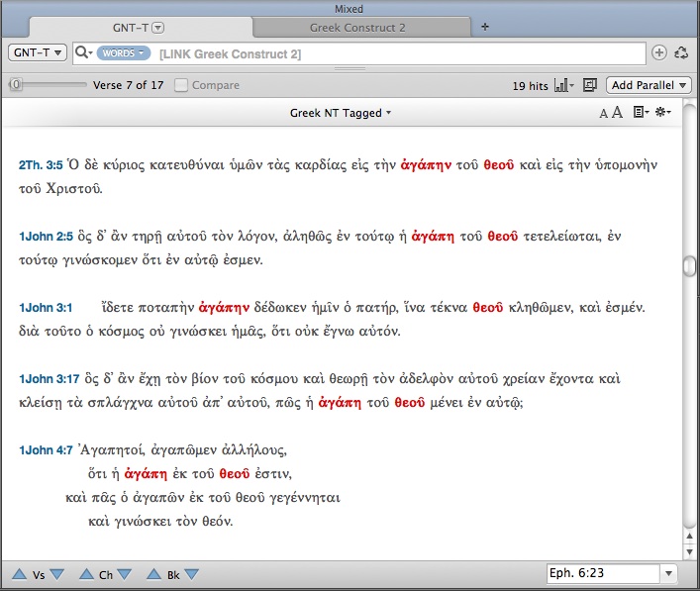700x591 pixels.
Task: Add a new tab with plus button
Action: (484, 28)
